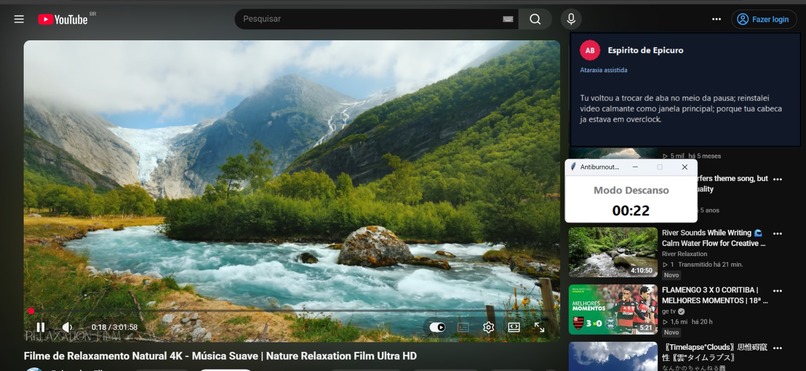Toggle subtitles button in player
This screenshot has height=371, width=806.
[463, 327]
